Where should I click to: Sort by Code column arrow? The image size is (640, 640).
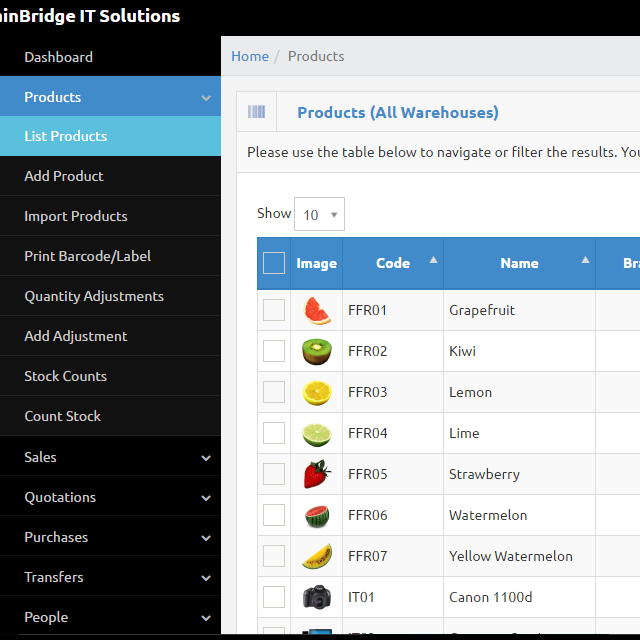pyautogui.click(x=433, y=260)
